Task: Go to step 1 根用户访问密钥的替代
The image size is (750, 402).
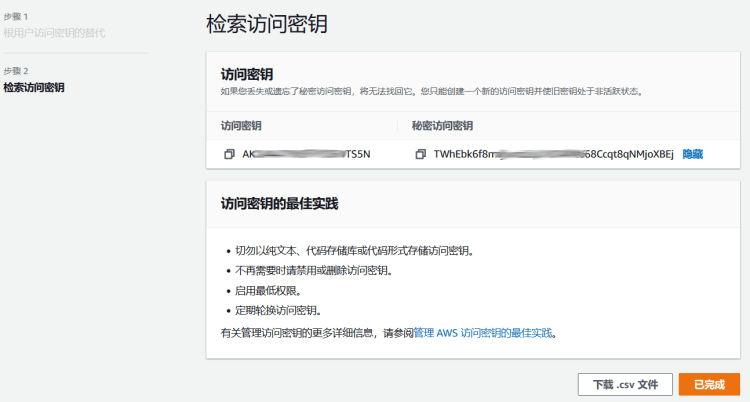Action: [x=54, y=33]
